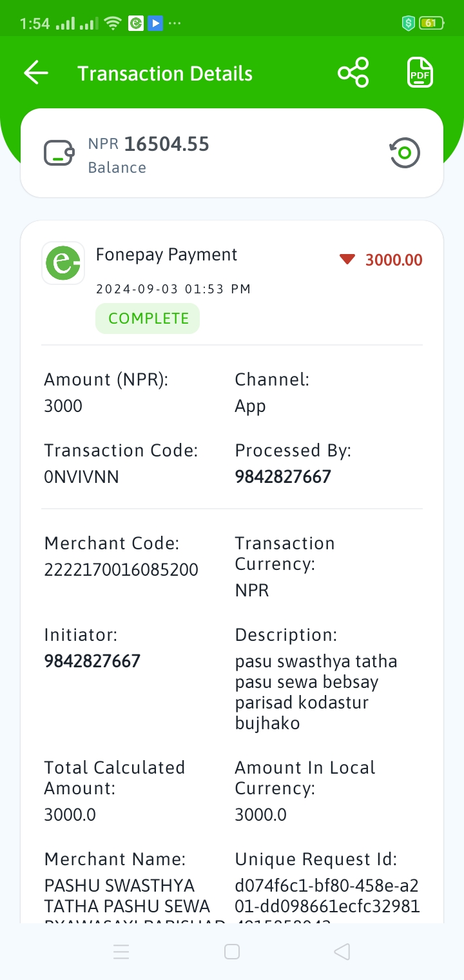Go back using the left arrow
Screen dimensions: 464x980
(x=36, y=73)
